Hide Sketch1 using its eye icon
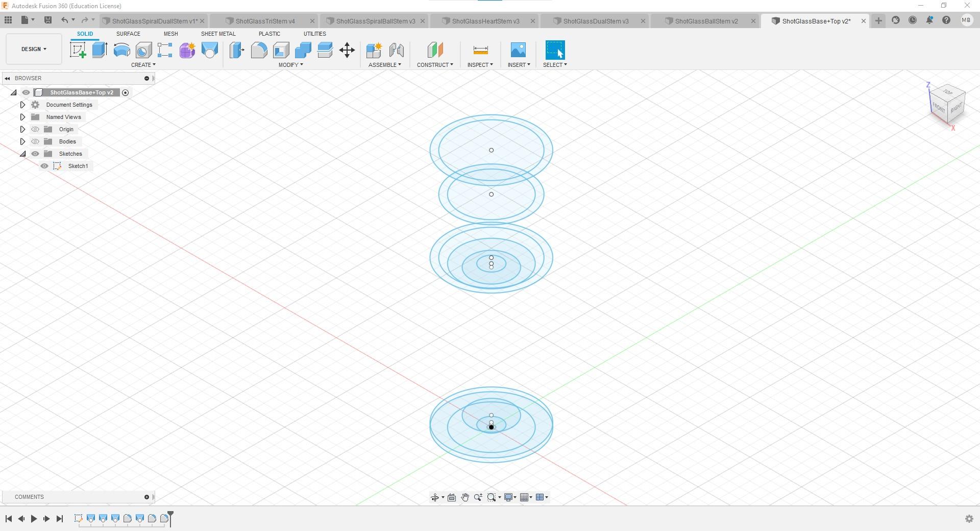 point(44,166)
